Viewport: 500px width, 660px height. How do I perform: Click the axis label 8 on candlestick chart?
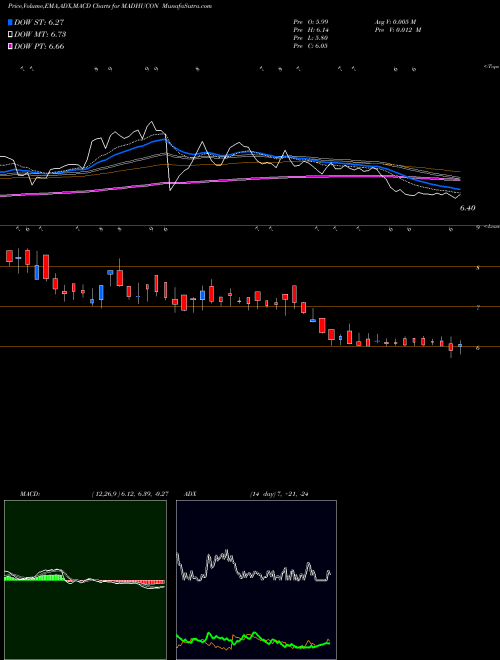478,268
